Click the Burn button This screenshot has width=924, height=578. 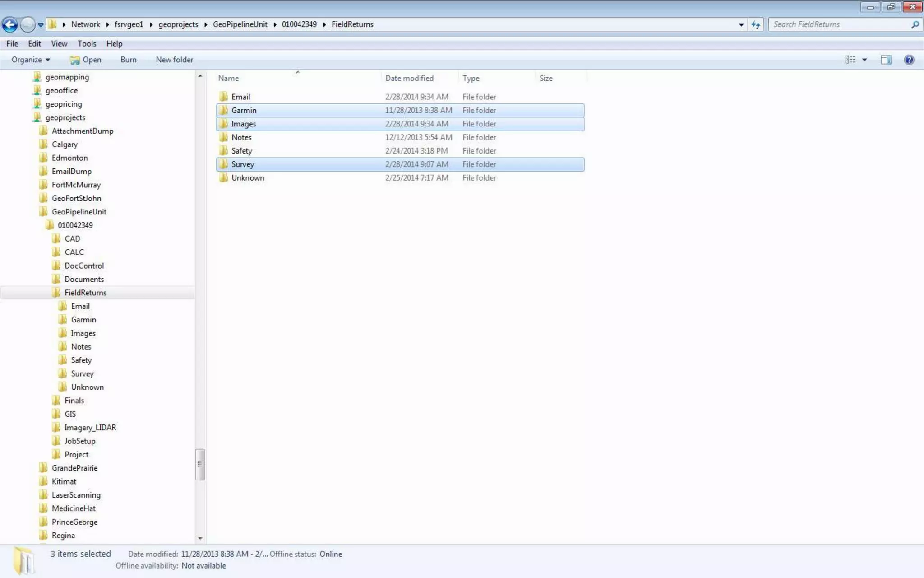(x=128, y=60)
